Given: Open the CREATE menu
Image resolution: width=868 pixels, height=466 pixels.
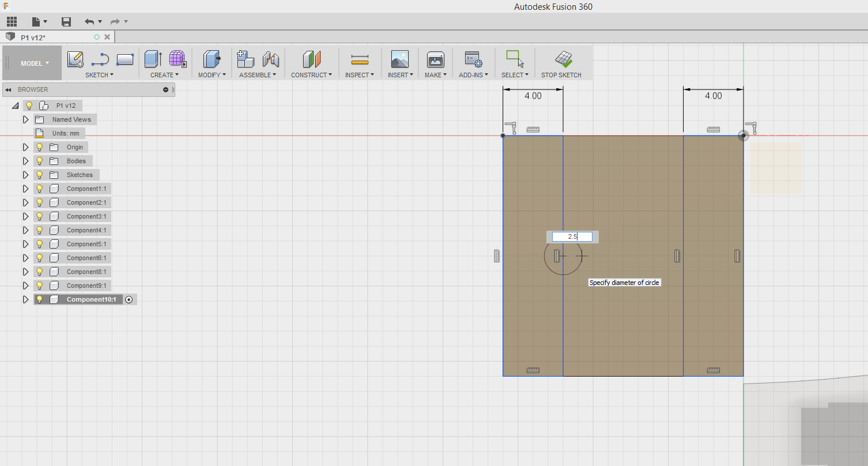Looking at the screenshot, I should tap(165, 75).
